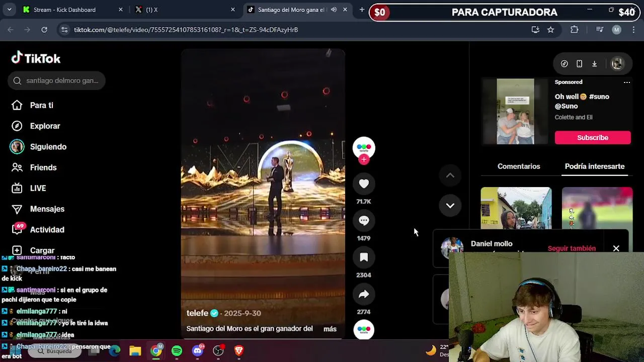644x362 pixels.
Task: Open File Explorer from the taskbar
Action: [x=135, y=351]
